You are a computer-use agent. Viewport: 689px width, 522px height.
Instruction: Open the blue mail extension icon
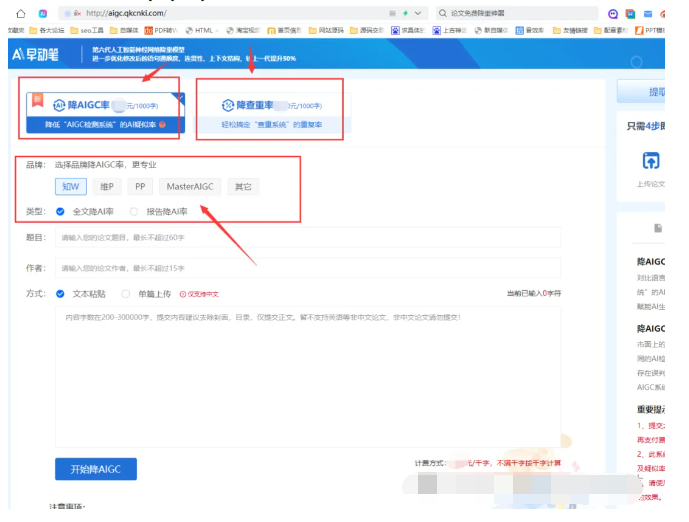(x=648, y=14)
